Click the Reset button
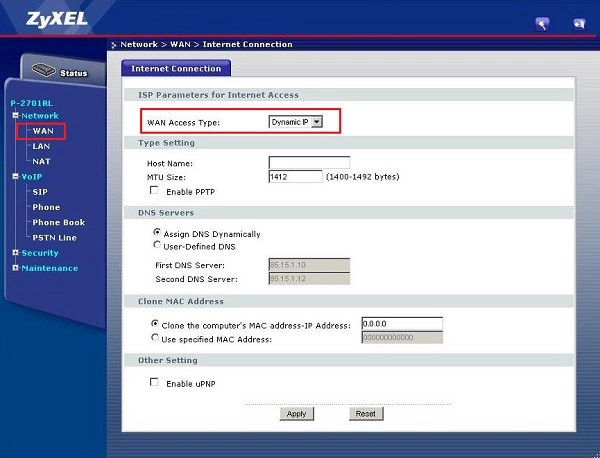Screen dimensions: 600x458 366,414
